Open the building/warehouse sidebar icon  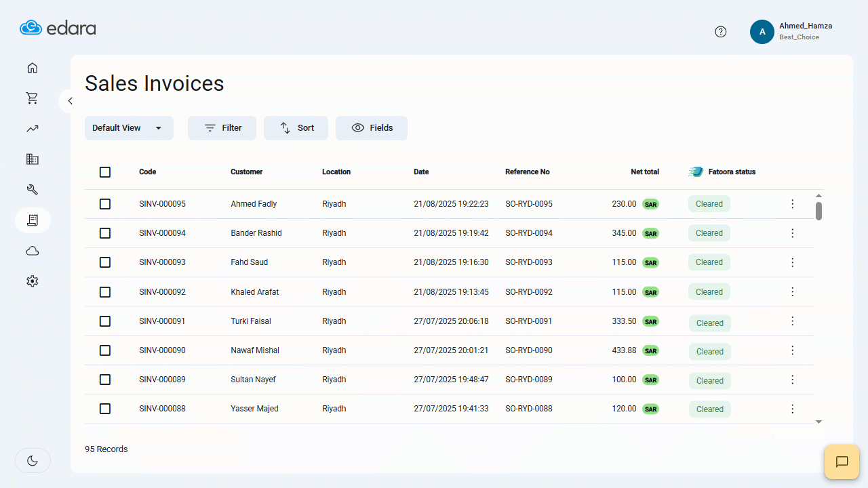[32, 159]
